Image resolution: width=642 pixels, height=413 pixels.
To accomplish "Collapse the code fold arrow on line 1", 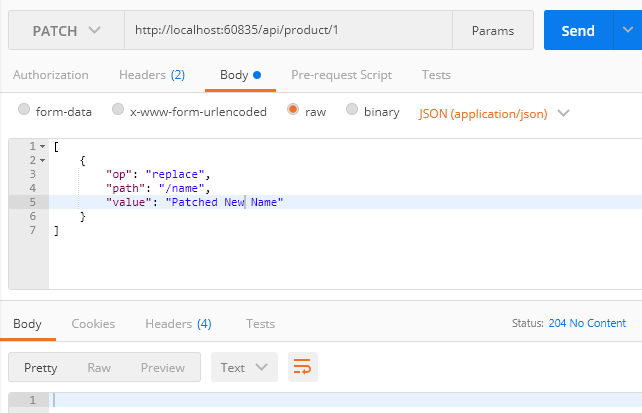I will (x=42, y=147).
